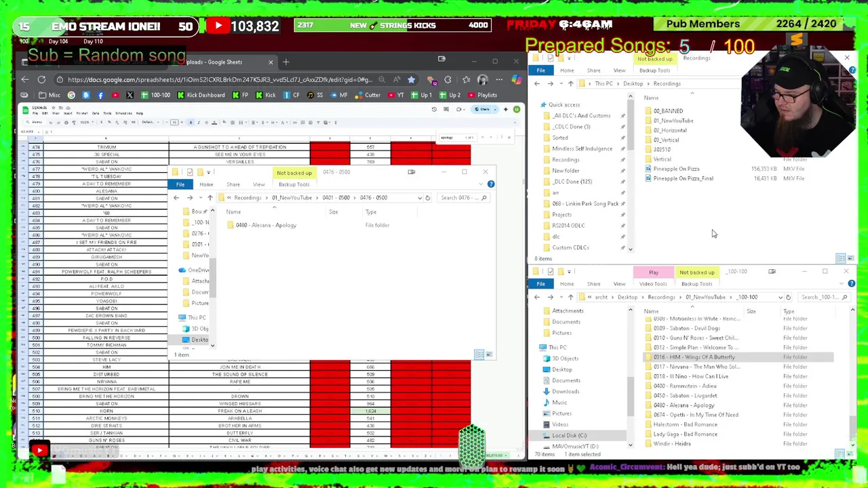Select Local Disk (C:) in navigation pane

[x=569, y=435]
